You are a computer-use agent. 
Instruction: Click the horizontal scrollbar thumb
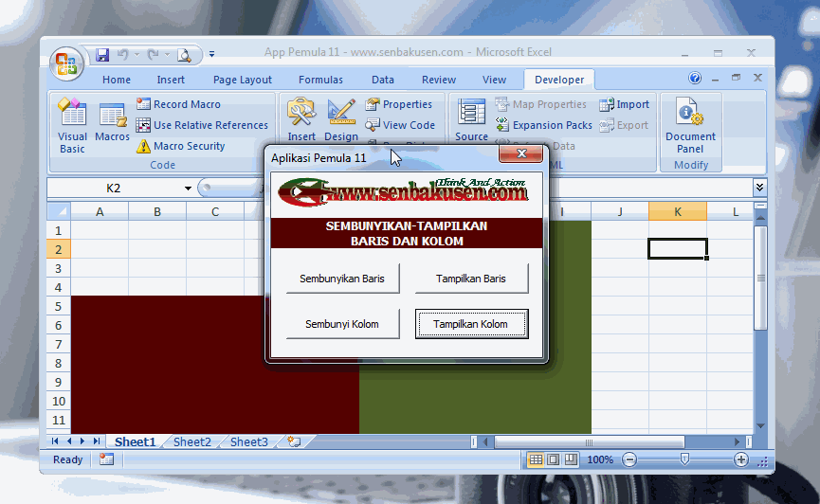[x=589, y=442]
